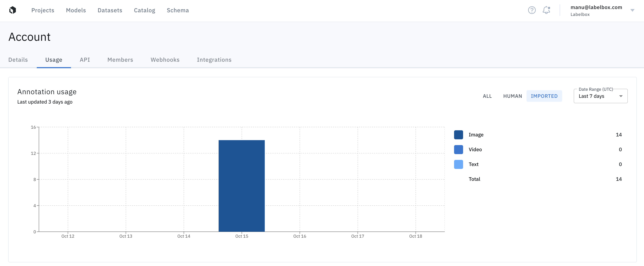Select the ALL annotation filter
644x266 pixels.
pyautogui.click(x=487, y=96)
